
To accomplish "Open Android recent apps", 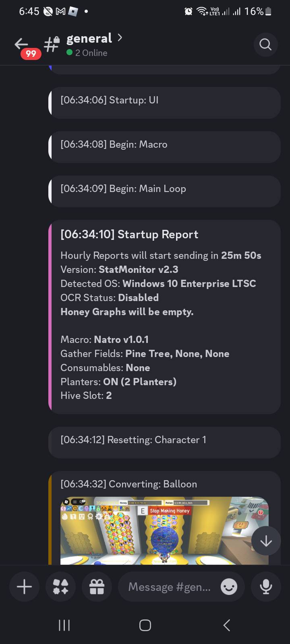I will click(x=64, y=625).
